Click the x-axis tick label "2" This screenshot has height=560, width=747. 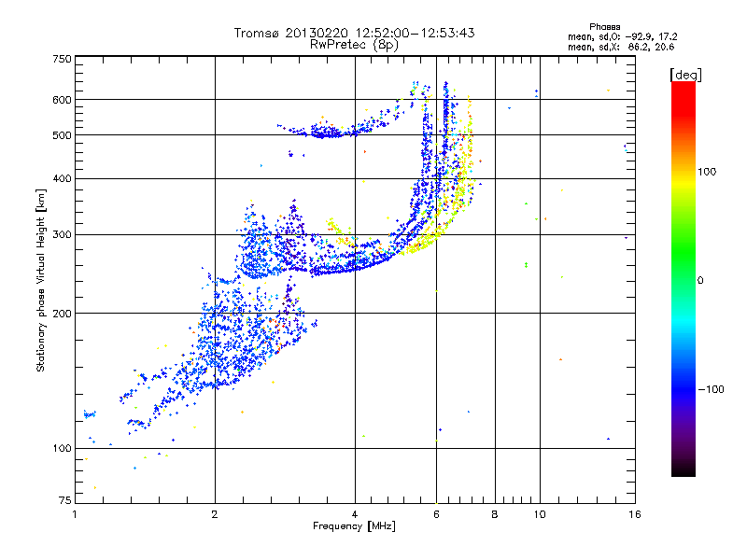[215, 514]
